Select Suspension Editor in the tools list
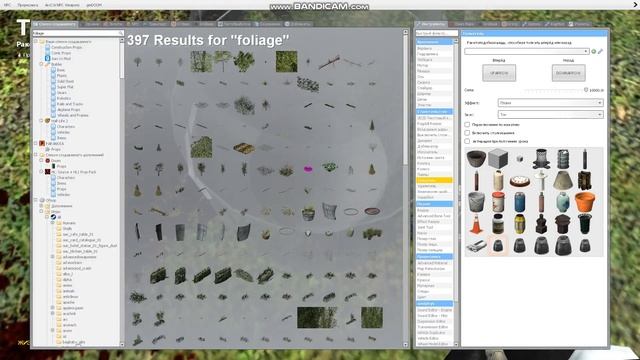Screen dimensions: 640x360 pos(434,321)
